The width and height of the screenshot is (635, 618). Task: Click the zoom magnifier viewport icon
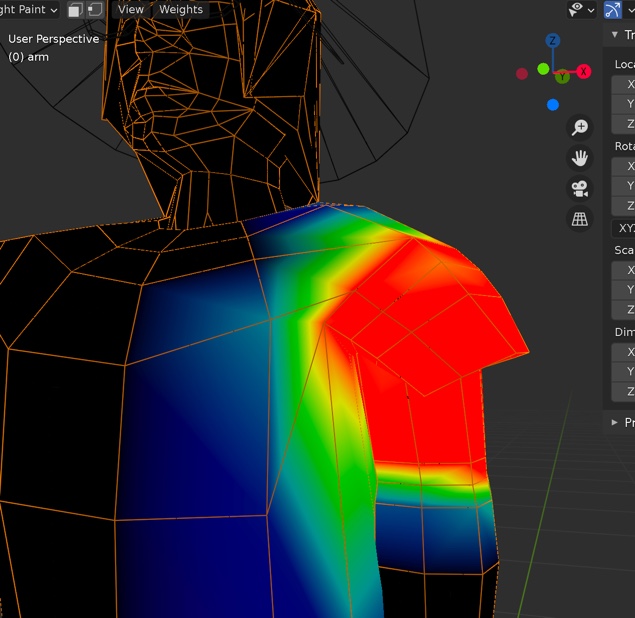tap(579, 127)
